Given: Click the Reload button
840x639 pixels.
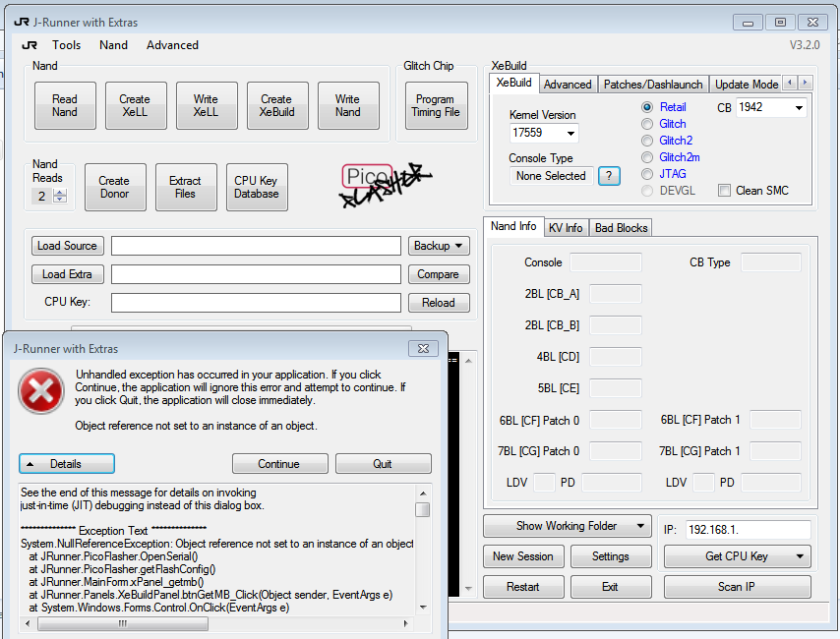Looking at the screenshot, I should point(439,303).
